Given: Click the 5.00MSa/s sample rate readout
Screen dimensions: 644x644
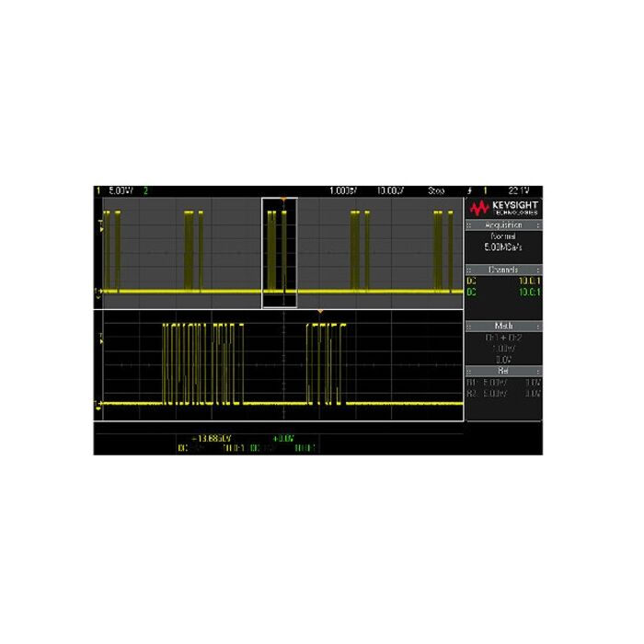Looking at the screenshot, I should point(503,247).
